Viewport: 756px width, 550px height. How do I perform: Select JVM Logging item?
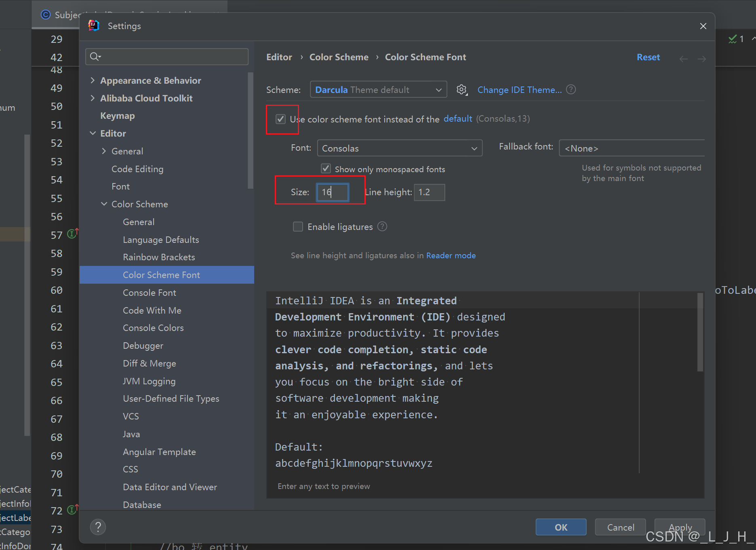point(149,381)
